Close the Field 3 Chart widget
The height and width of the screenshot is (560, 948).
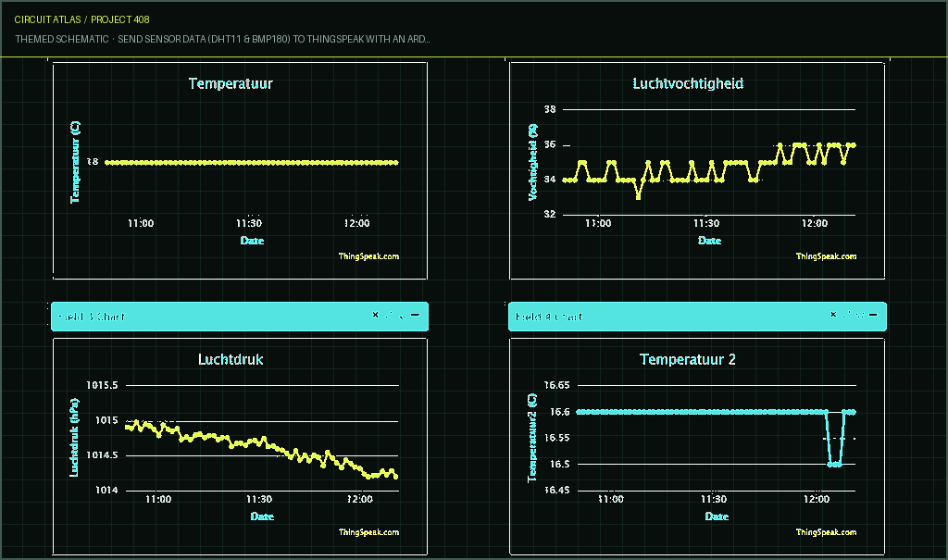coord(376,315)
